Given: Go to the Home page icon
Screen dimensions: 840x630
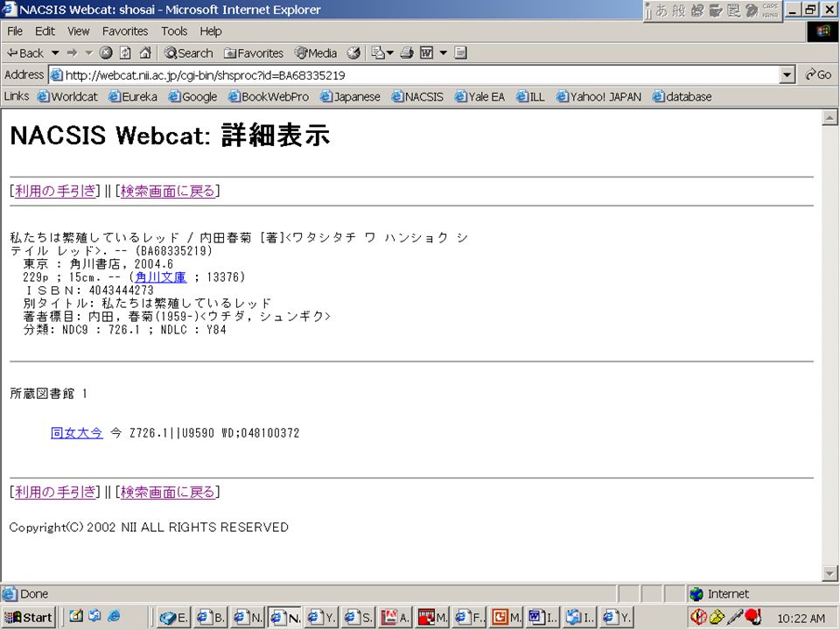Looking at the screenshot, I should point(144,52).
